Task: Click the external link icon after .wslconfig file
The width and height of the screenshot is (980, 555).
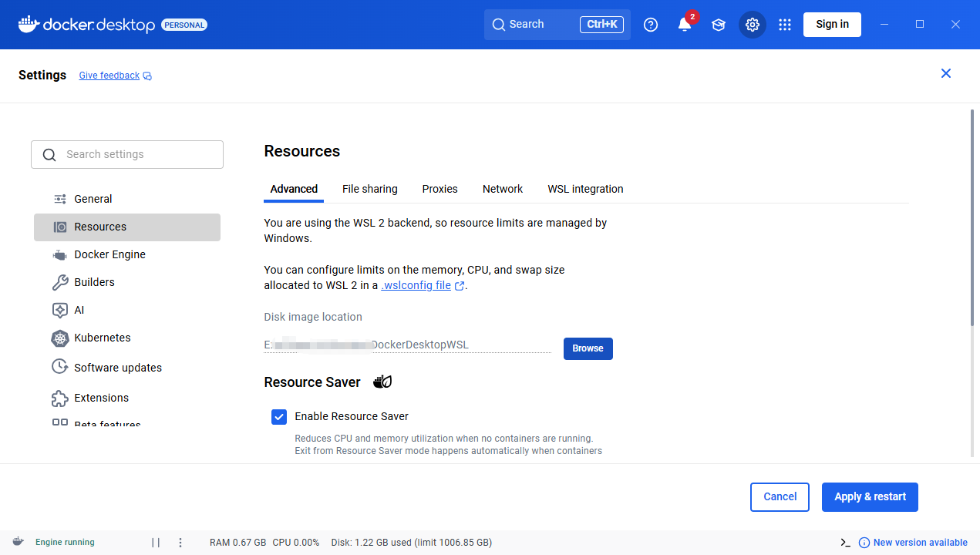Action: (460, 286)
